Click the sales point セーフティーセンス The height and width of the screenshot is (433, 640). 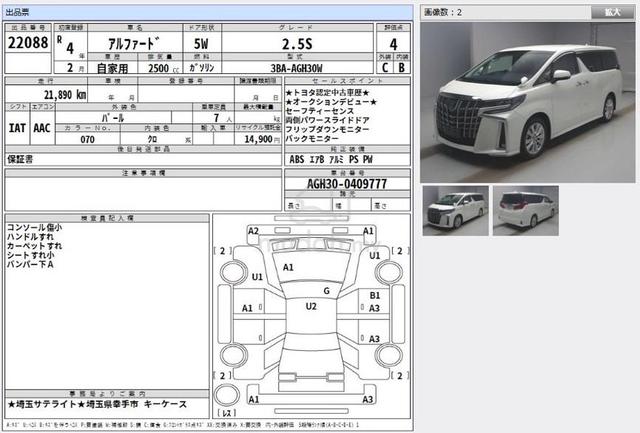click(319, 111)
